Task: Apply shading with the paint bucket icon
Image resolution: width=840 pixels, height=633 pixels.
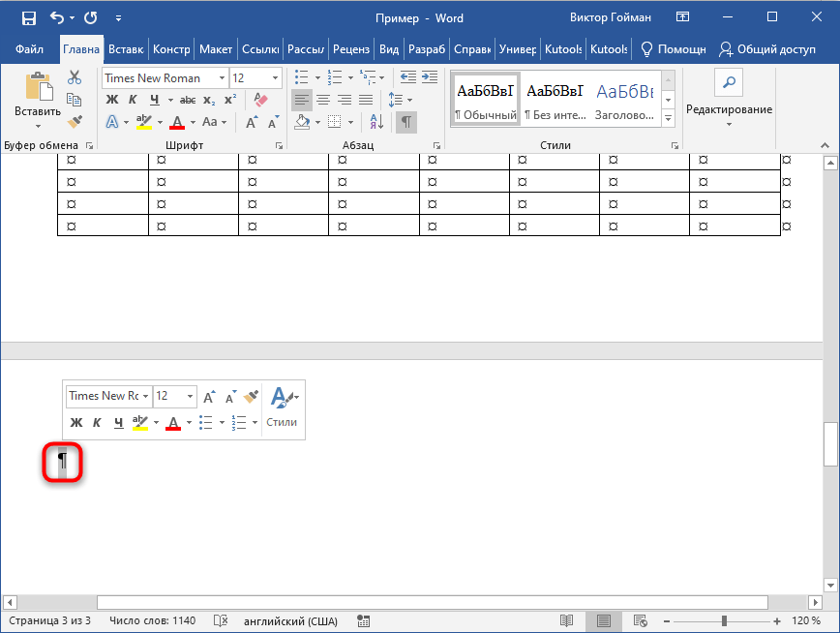Action: pos(302,122)
